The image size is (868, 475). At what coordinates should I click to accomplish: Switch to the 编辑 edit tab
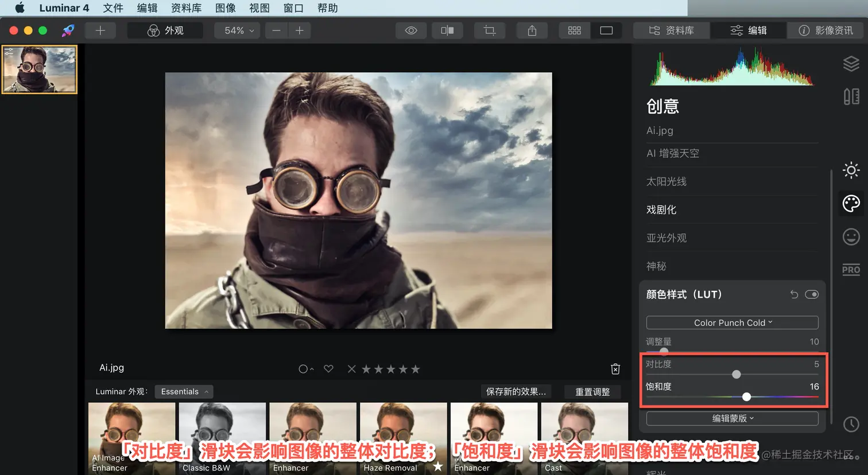pos(748,30)
